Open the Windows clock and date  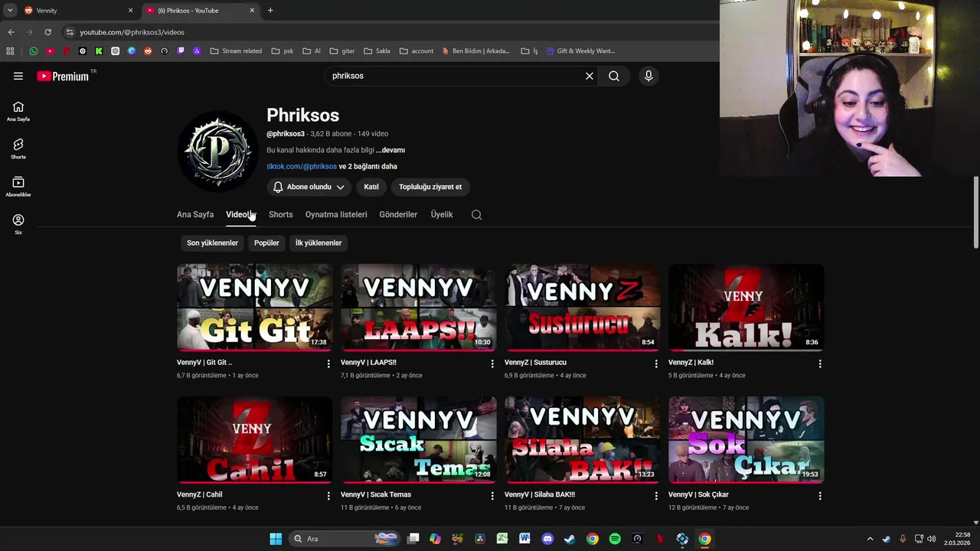pos(957,539)
